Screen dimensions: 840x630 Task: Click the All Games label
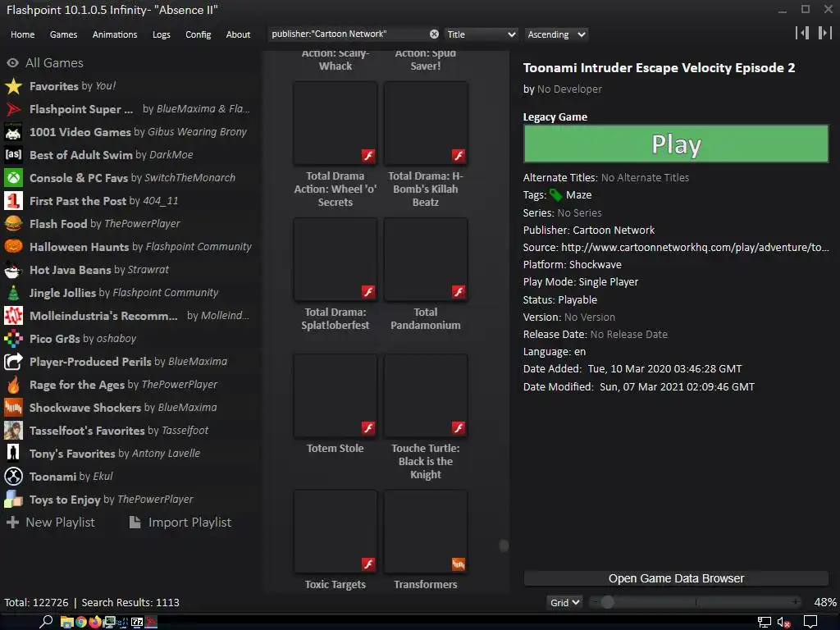54,63
